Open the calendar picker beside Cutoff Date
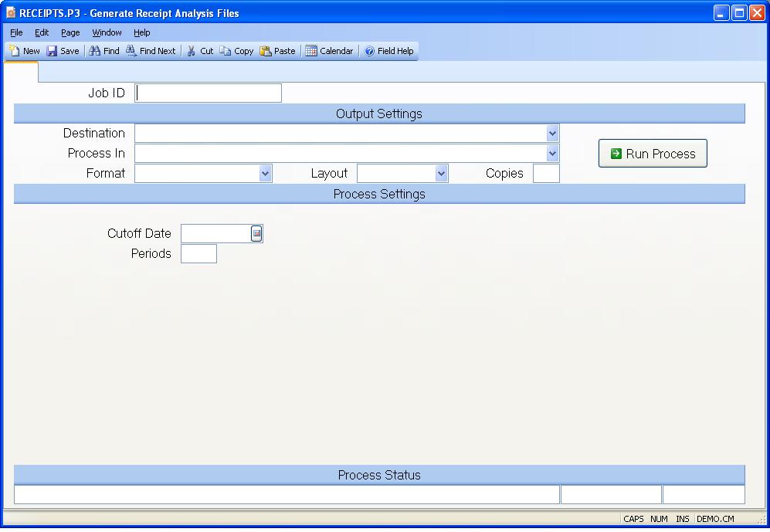770x532 pixels. (257, 233)
